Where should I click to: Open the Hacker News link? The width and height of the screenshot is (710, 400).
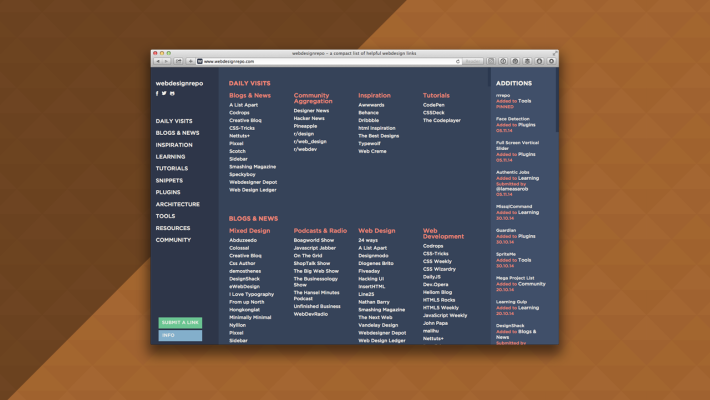[309, 118]
